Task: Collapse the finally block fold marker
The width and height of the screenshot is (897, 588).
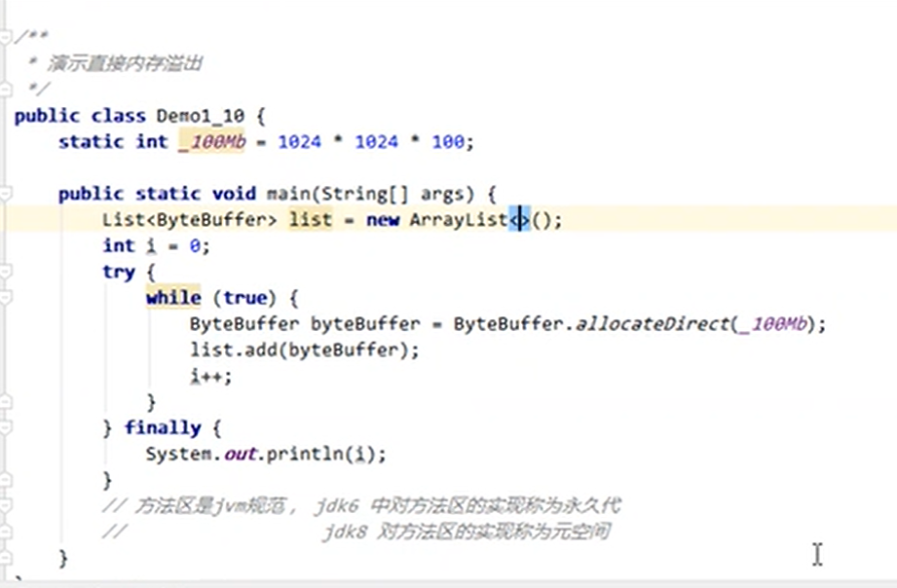Action: pyautogui.click(x=5, y=427)
